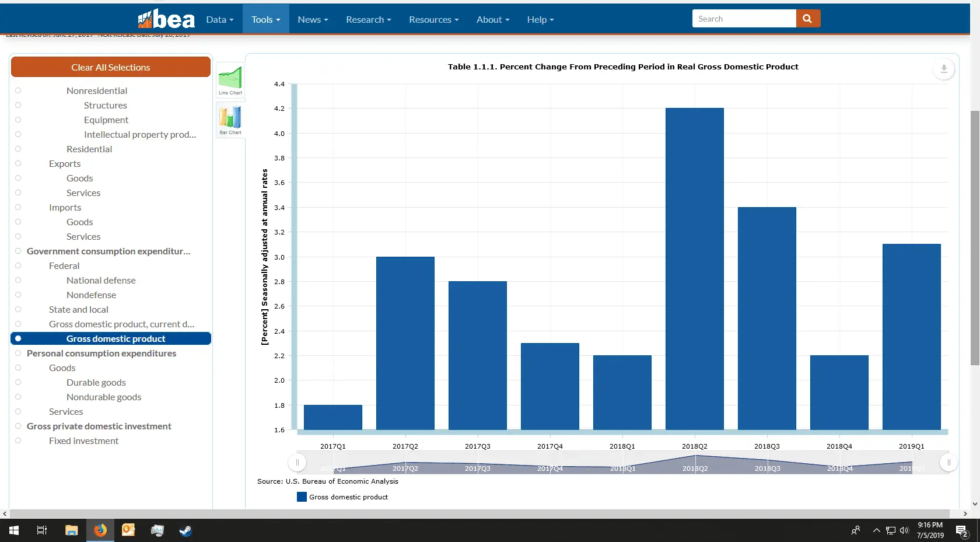Switch to the Bar Chart view
The width and height of the screenshot is (980, 542).
click(230, 120)
